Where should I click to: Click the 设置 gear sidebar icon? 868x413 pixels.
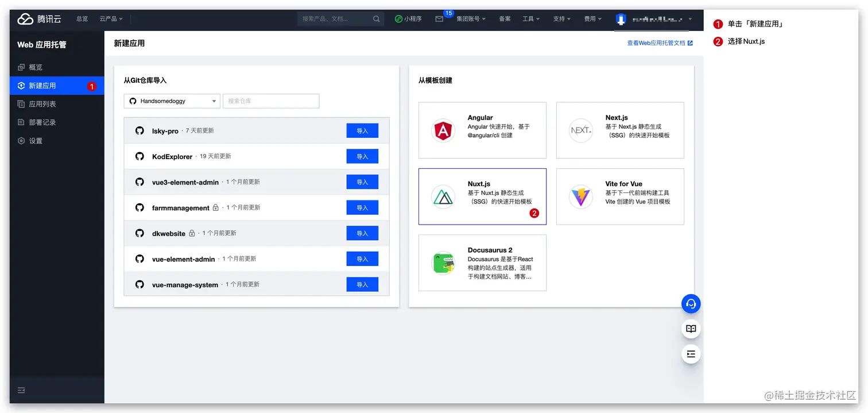21,141
